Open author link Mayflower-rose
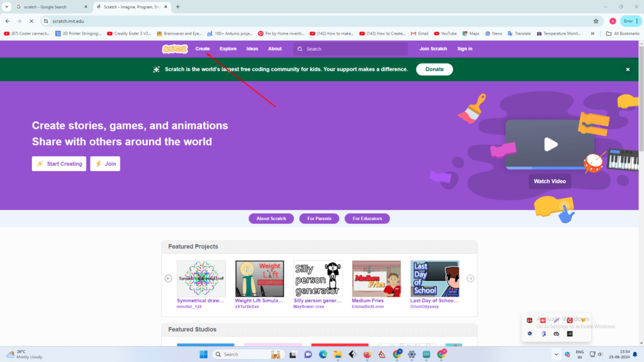644x362 pixels. pos(308,307)
